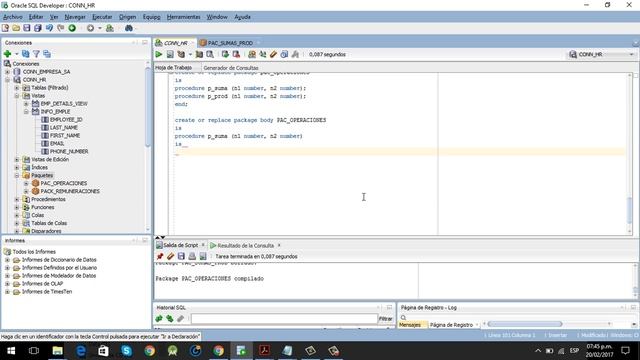
Task: Open Microsoft Edge from the taskbar
Action: (80, 351)
